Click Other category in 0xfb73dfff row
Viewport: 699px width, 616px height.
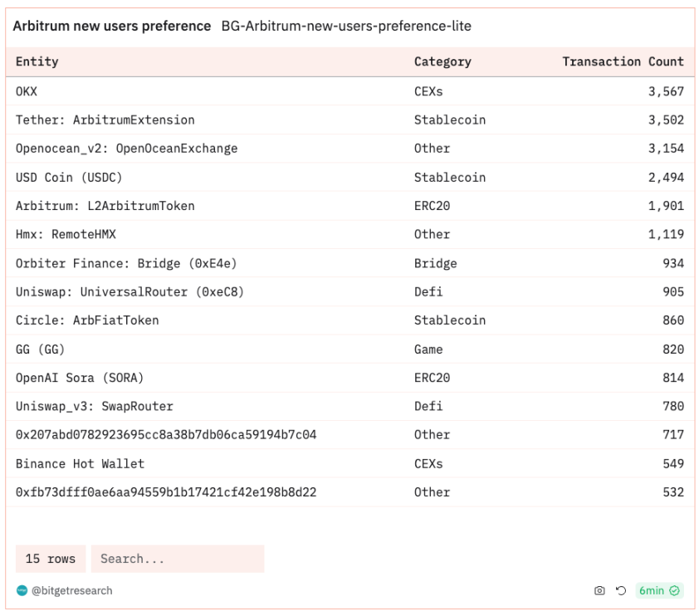point(432,492)
